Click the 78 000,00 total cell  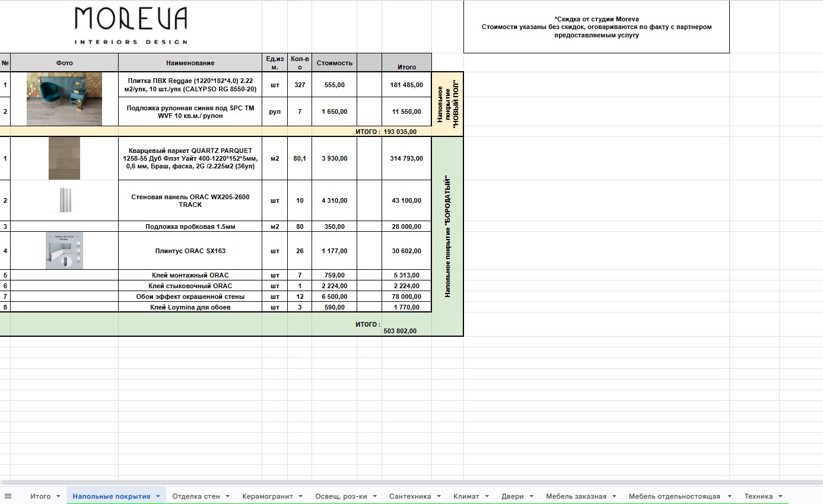[x=406, y=296]
